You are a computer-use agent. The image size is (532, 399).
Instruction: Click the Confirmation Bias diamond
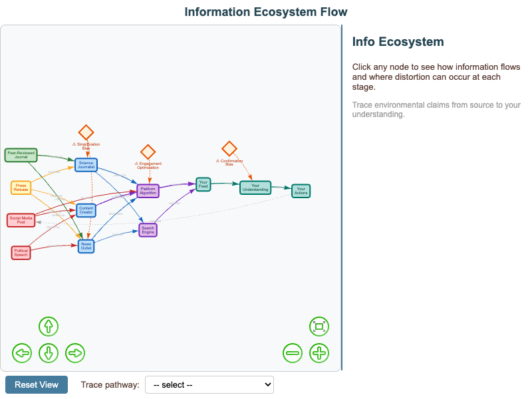tap(229, 148)
